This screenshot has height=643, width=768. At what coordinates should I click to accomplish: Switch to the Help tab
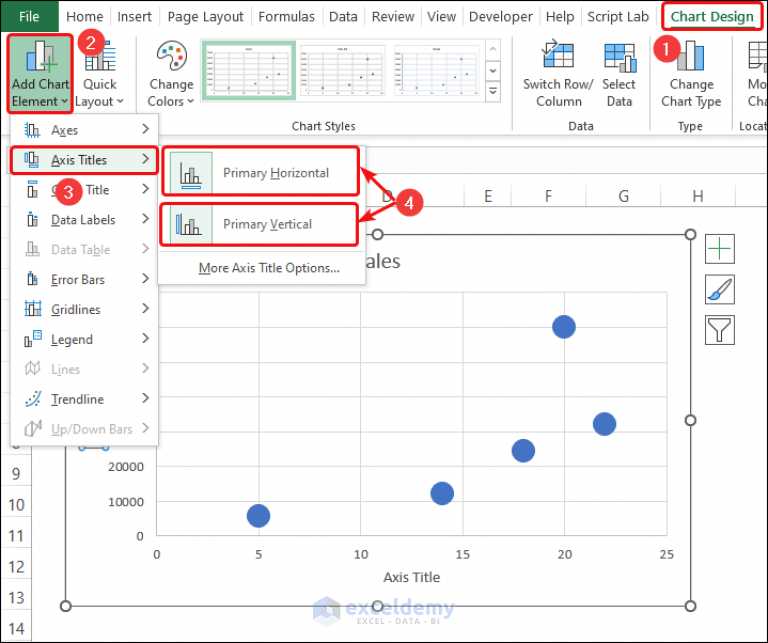pyautogui.click(x=560, y=17)
